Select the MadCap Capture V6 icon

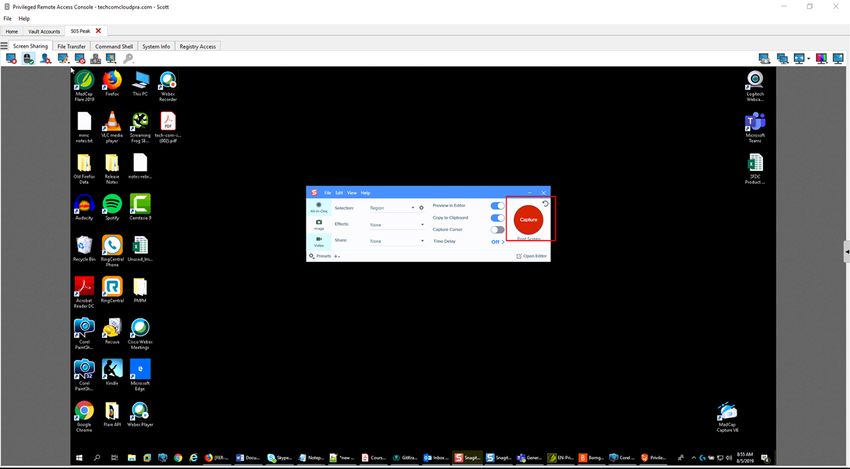coord(727,416)
